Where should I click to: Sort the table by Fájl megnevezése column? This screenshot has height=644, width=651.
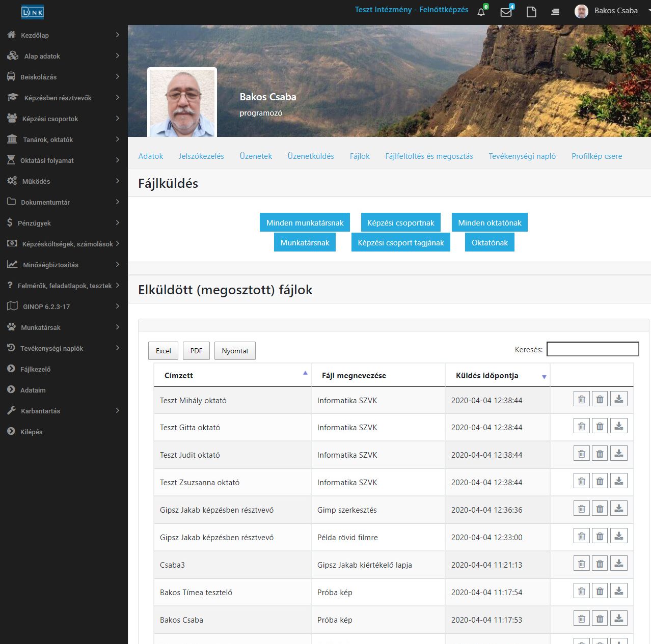pos(378,375)
